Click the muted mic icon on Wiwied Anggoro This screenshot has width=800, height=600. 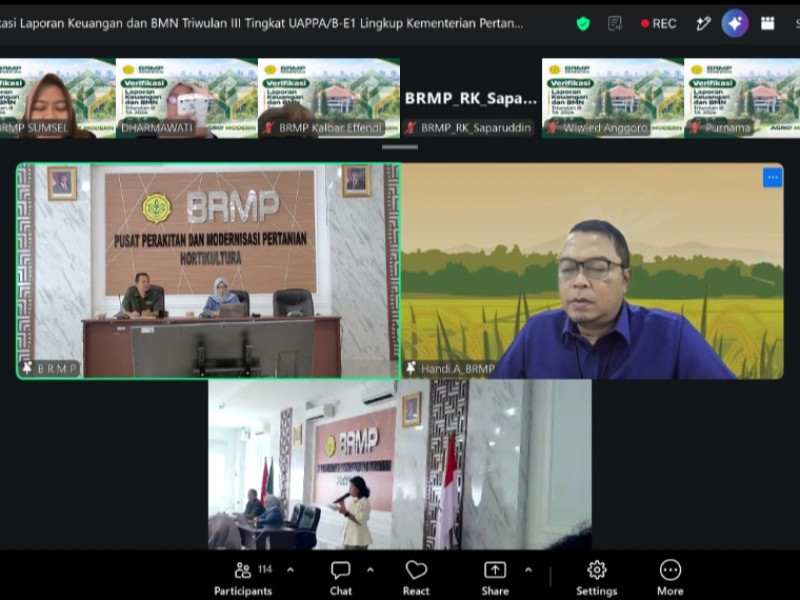553,128
